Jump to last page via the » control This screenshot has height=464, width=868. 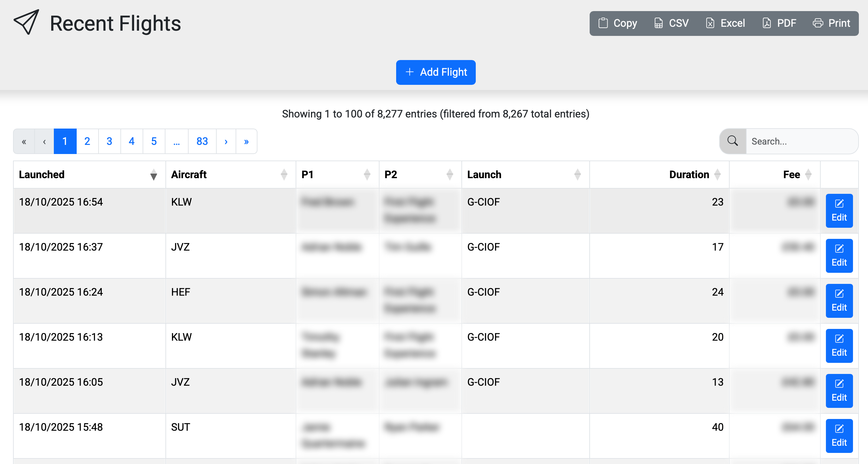click(x=246, y=141)
